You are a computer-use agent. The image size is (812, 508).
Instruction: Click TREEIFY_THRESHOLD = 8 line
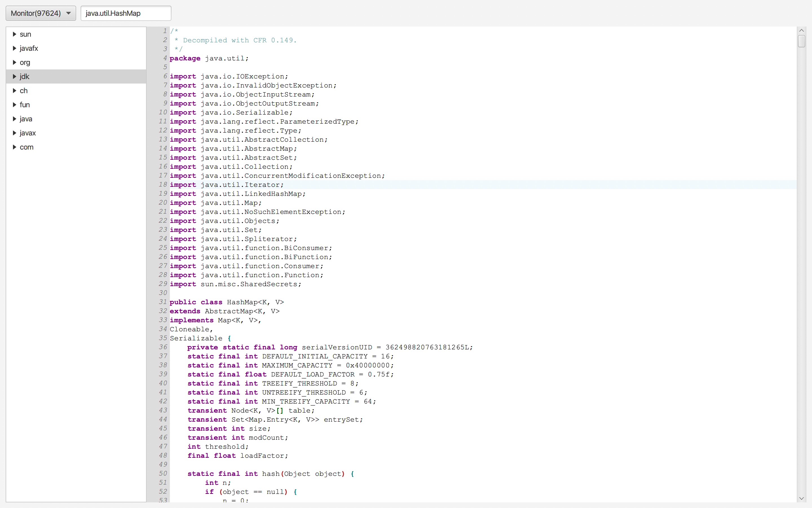(273, 384)
